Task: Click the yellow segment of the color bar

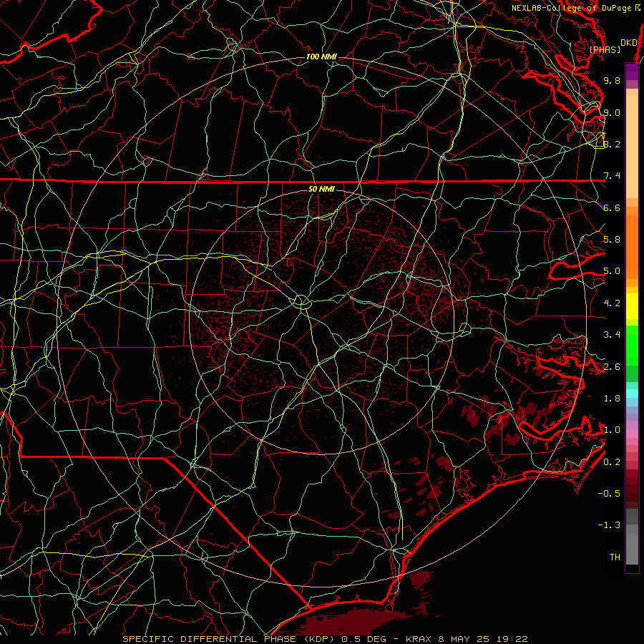Action: click(x=632, y=306)
